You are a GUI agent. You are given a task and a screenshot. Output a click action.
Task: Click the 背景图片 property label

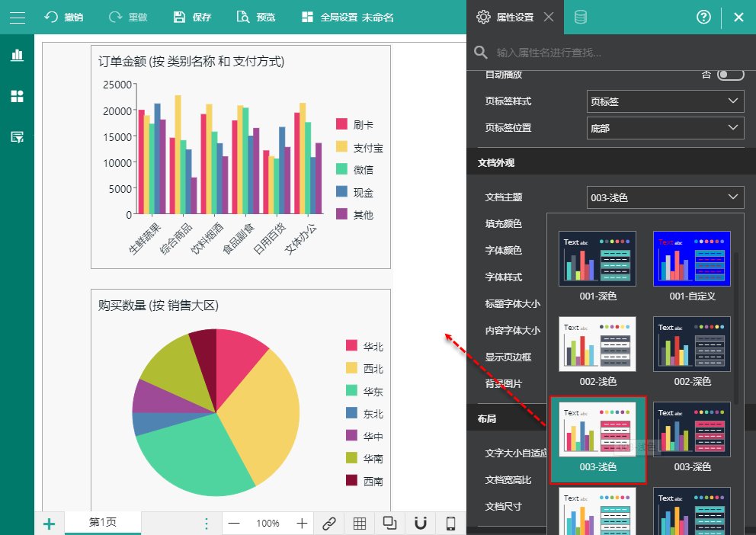(x=503, y=383)
